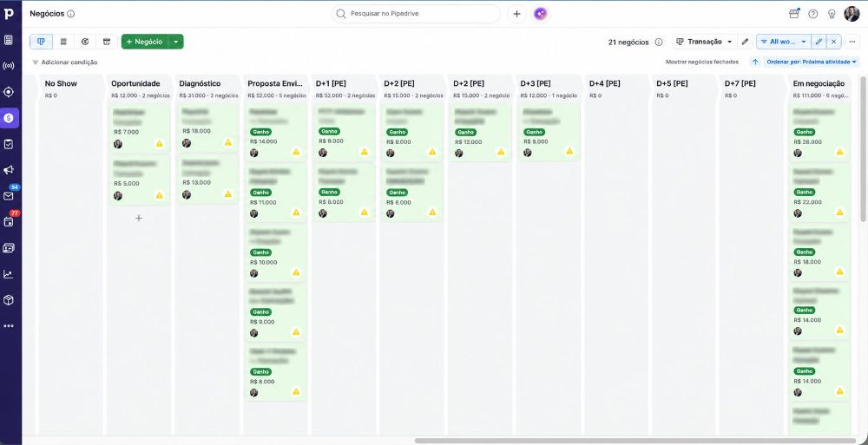Click info icon beside 21 negócios
The width and height of the screenshot is (868, 445).
click(659, 42)
